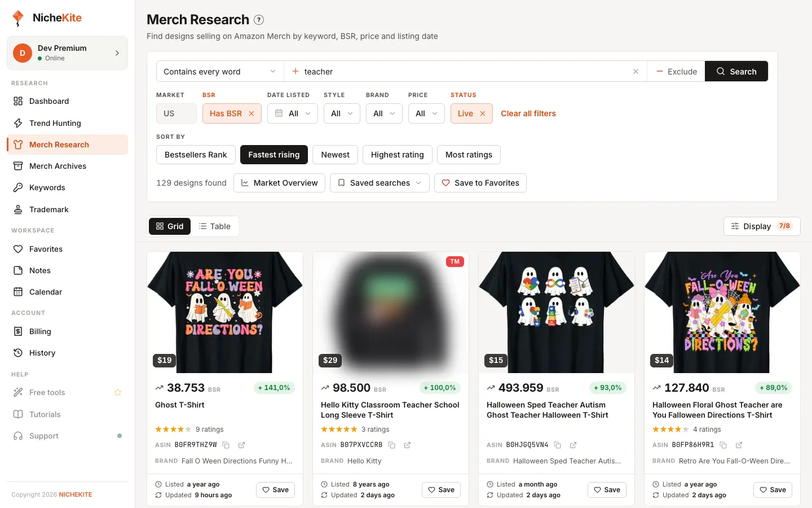
Task: Click the Search button
Action: pyautogui.click(x=736, y=71)
